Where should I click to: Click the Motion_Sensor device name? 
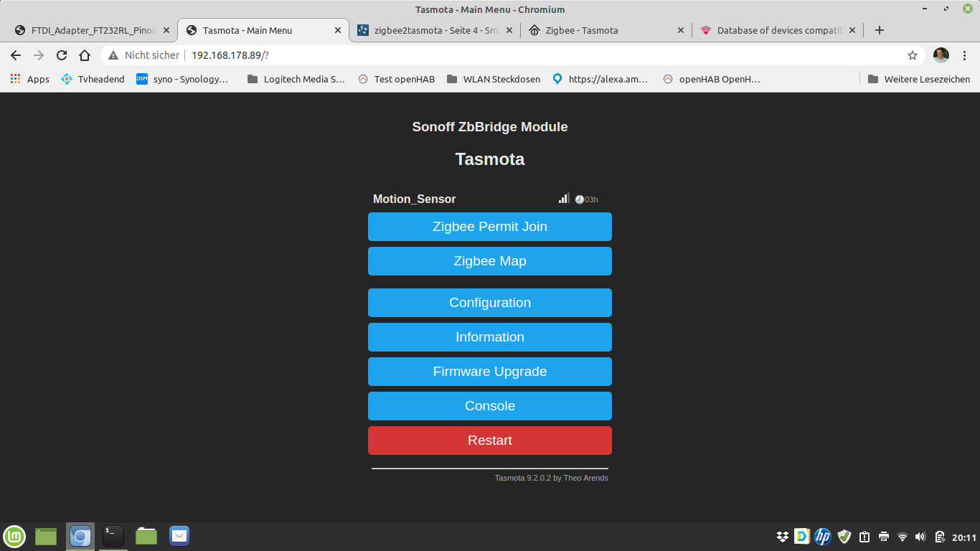pos(415,199)
